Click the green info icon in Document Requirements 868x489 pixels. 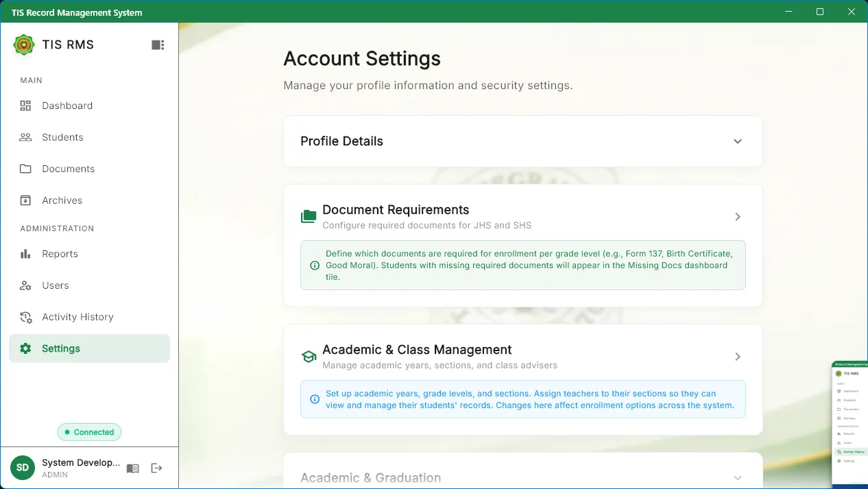[x=315, y=265]
